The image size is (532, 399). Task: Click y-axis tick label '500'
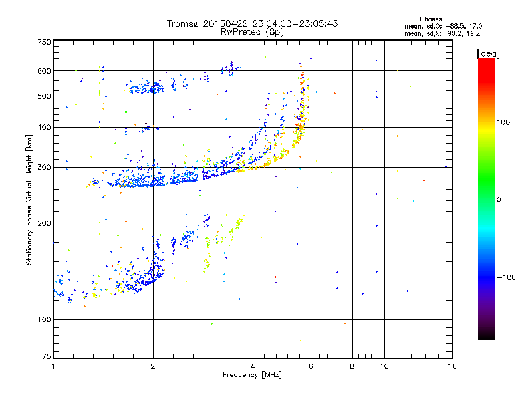(x=44, y=96)
